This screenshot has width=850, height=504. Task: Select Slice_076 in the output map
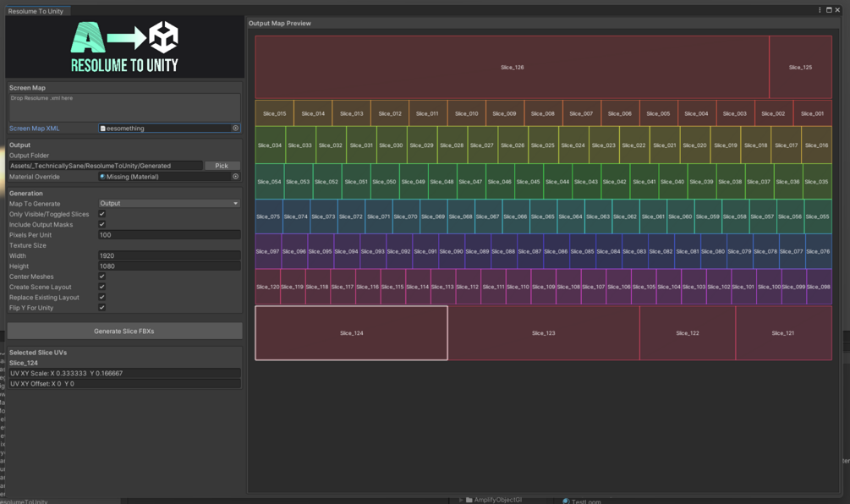tap(818, 251)
